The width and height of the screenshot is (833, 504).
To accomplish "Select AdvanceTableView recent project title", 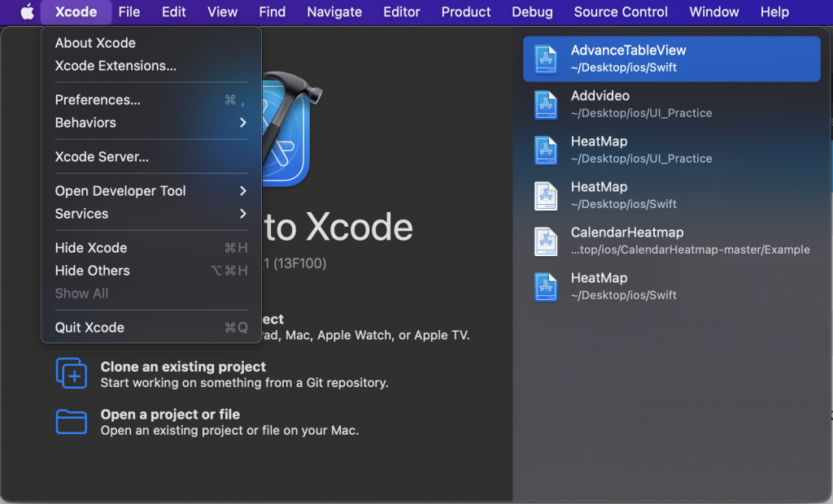I will [x=629, y=50].
